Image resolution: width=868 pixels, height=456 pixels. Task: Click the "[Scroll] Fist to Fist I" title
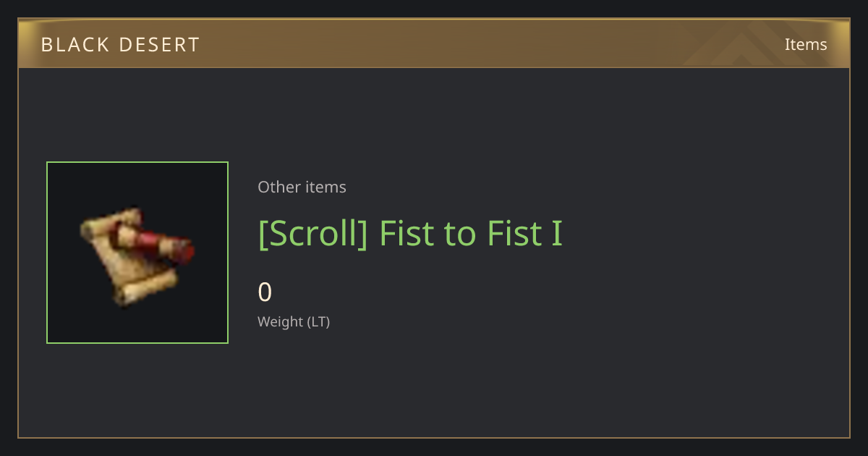click(x=410, y=233)
